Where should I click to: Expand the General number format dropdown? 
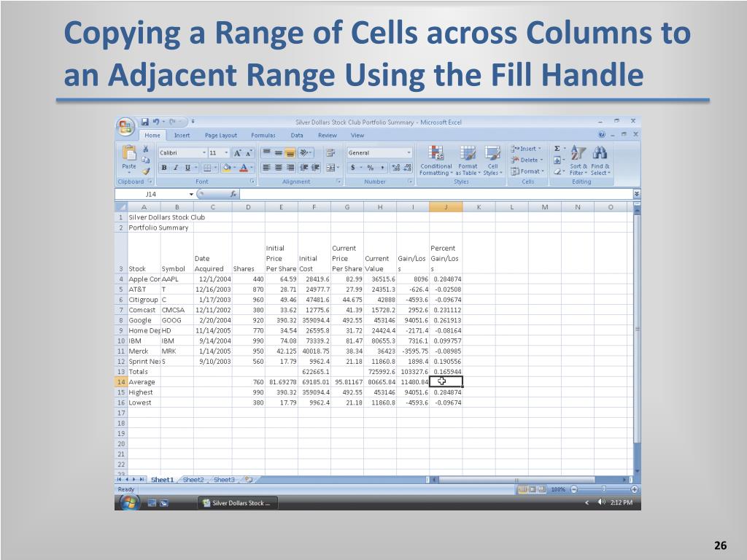click(409, 153)
